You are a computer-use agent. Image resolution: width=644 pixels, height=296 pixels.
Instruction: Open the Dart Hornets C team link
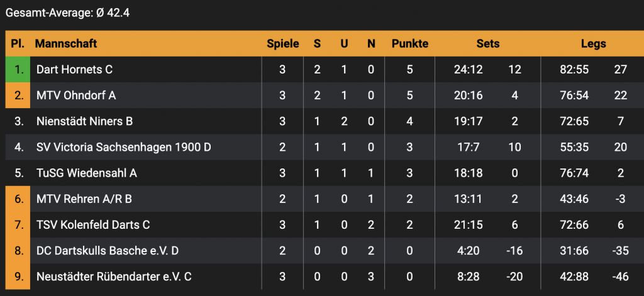74,70
